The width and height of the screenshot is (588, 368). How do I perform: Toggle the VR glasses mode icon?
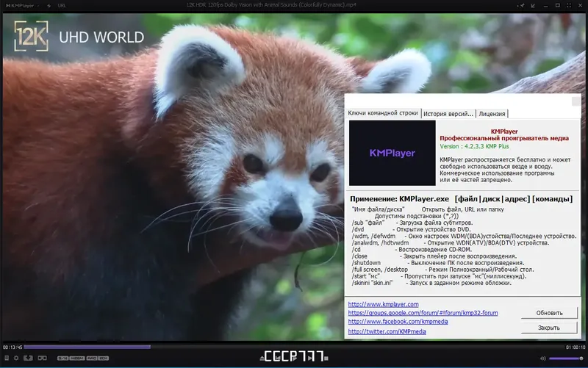(x=43, y=358)
